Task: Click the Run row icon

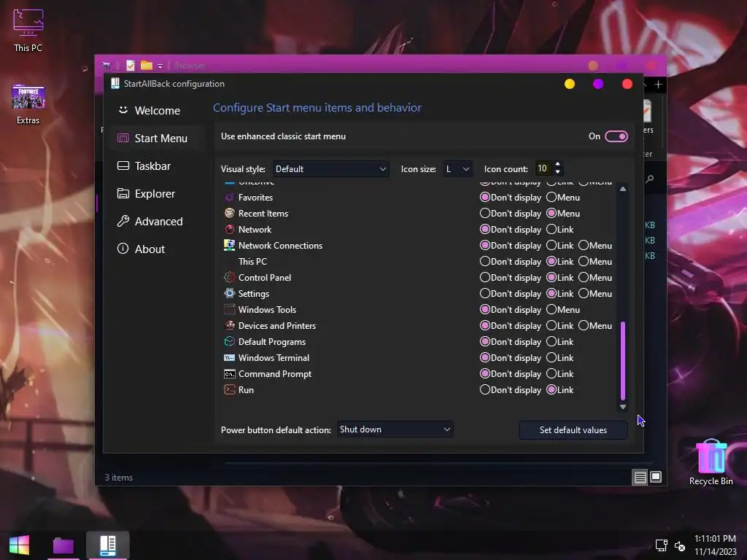Action: point(230,389)
